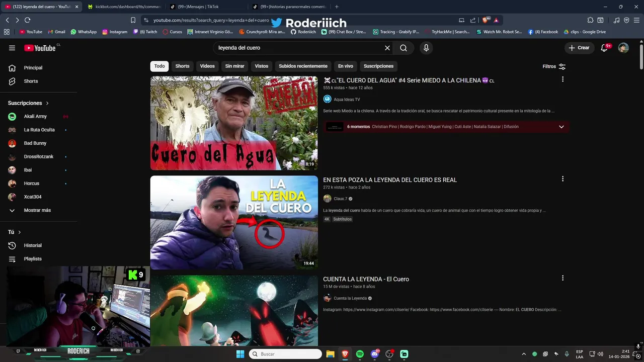
Task: Click the browser address bar URL
Action: (x=211, y=20)
